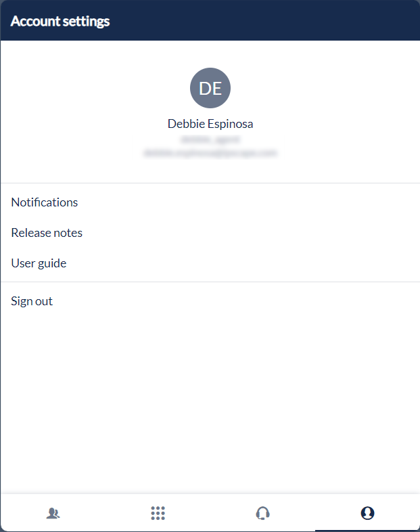Select the account profile icon

367,513
